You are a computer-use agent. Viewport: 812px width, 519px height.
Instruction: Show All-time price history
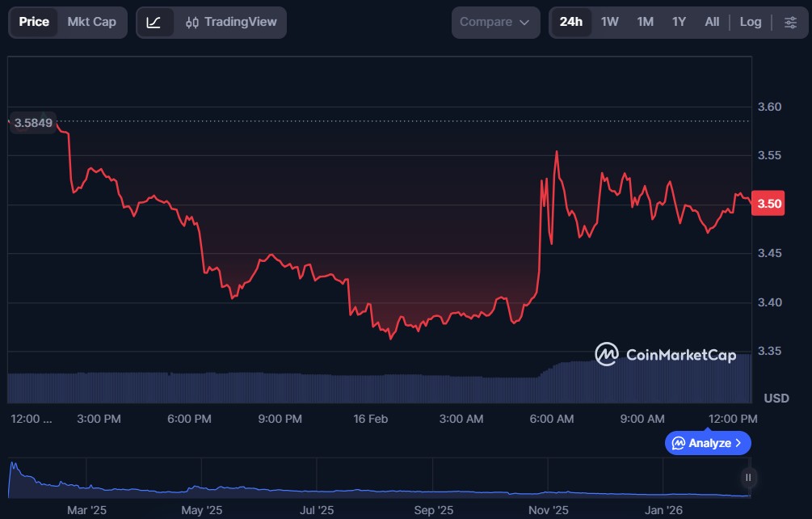point(711,23)
